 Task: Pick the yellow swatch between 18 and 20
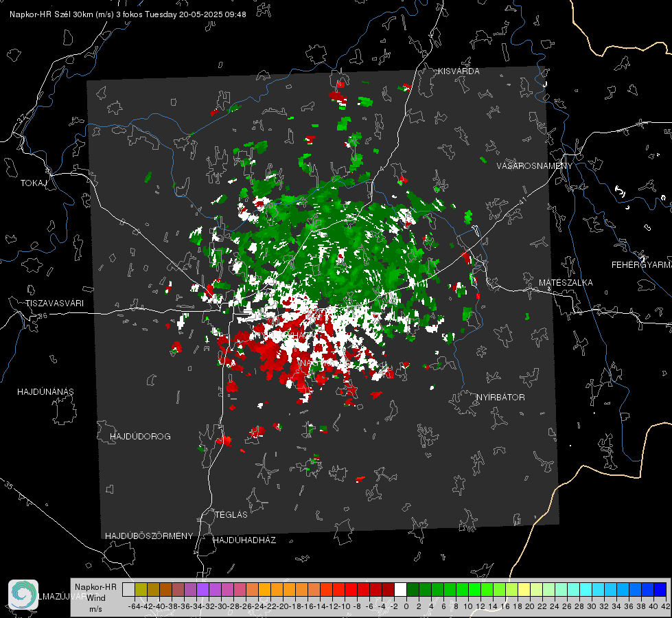[524, 589]
